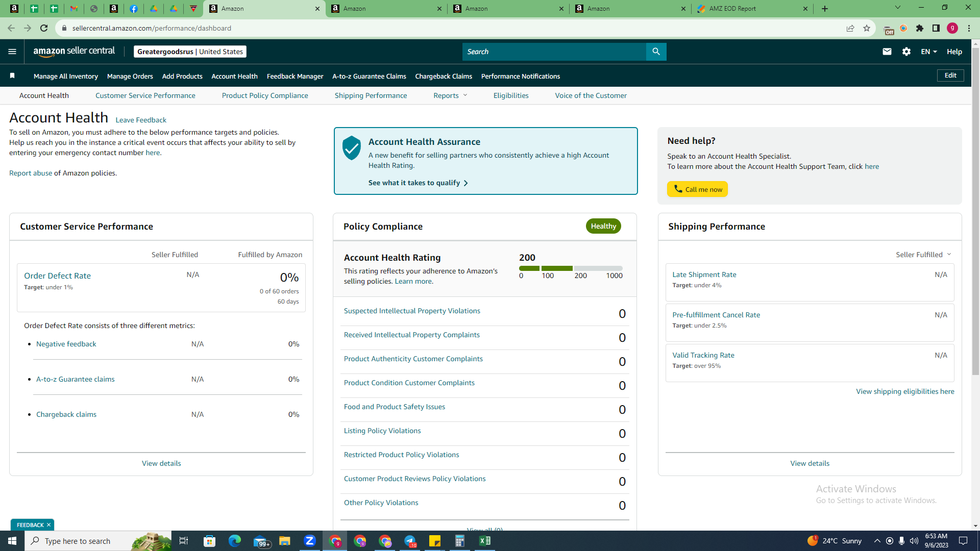980x551 pixels.
Task: Open Microsoft Store from the taskbar
Action: [209, 541]
